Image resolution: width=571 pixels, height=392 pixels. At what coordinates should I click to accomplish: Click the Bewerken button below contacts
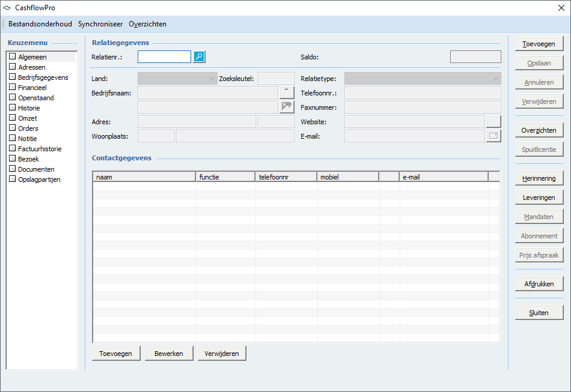169,354
